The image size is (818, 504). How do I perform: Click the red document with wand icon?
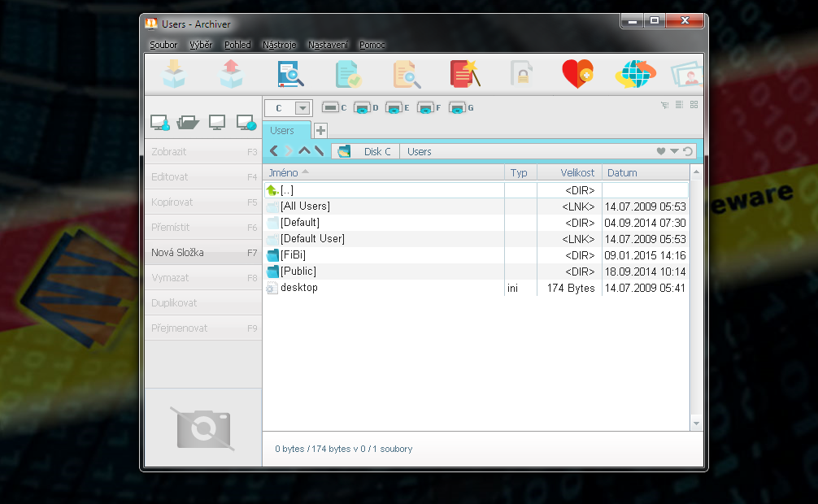(463, 74)
